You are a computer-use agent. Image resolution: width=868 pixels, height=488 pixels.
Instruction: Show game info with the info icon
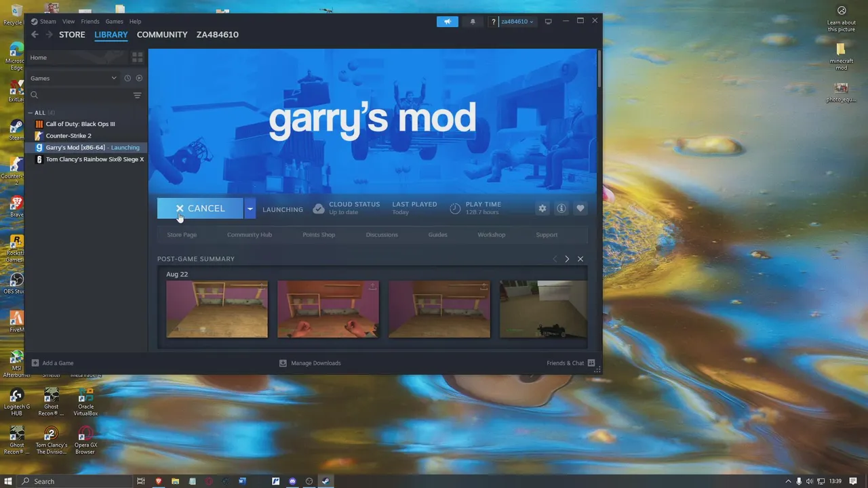coord(561,209)
